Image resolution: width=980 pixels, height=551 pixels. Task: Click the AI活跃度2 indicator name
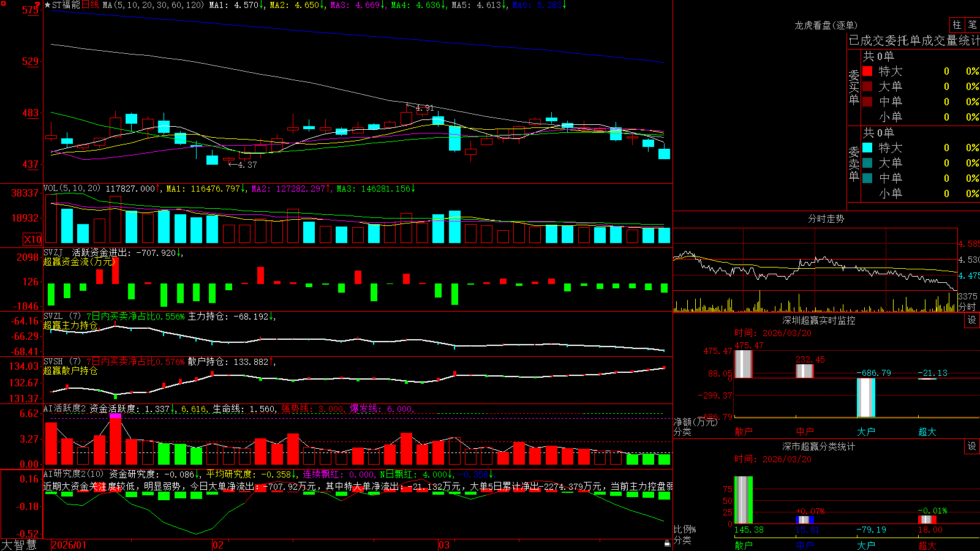(65, 408)
